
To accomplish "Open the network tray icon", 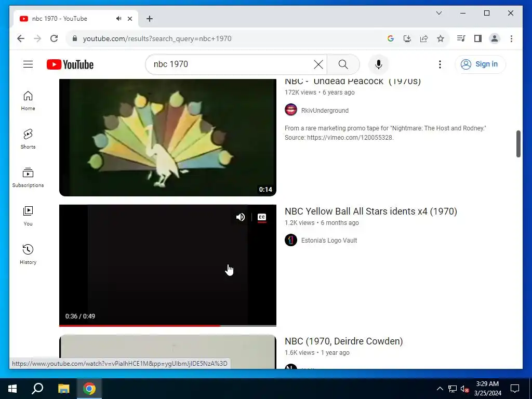I will (x=453, y=389).
